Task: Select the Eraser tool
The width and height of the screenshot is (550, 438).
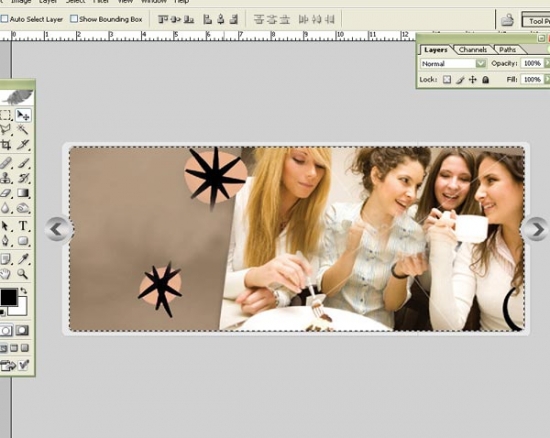Action: point(5,193)
